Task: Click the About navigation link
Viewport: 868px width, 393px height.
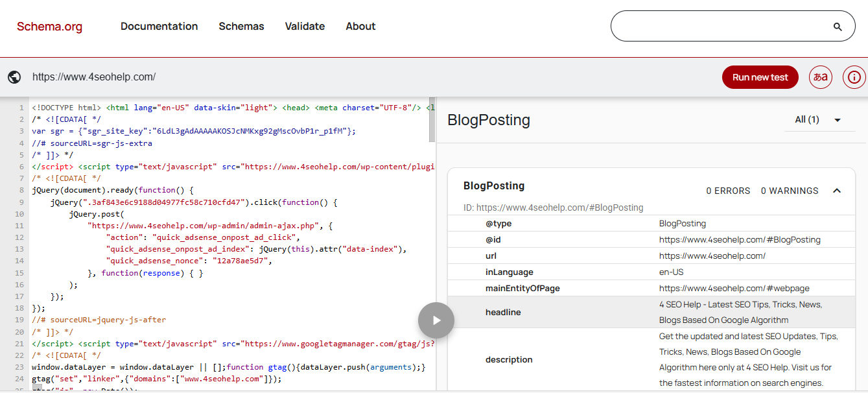Action: point(360,26)
